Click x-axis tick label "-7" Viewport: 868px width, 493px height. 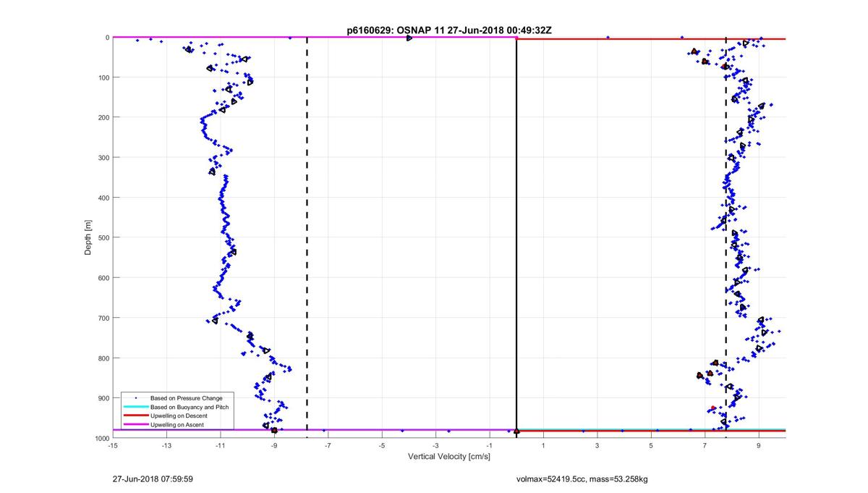pos(328,446)
